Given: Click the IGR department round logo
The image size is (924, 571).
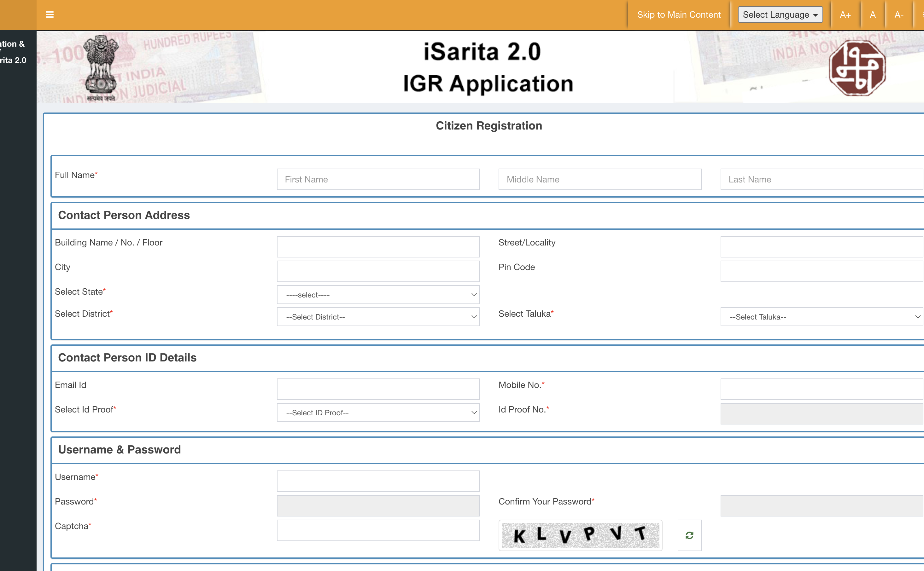Looking at the screenshot, I should click(x=857, y=68).
